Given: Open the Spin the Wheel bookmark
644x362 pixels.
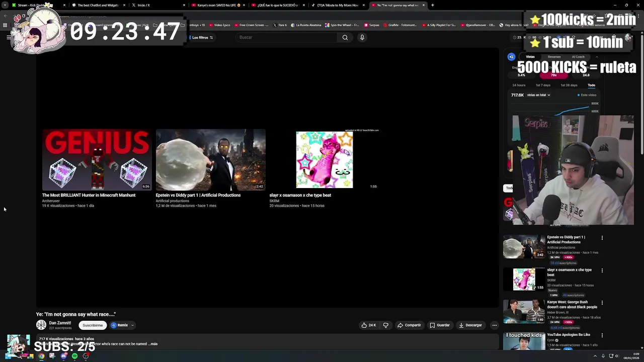Looking at the screenshot, I should point(342,25).
